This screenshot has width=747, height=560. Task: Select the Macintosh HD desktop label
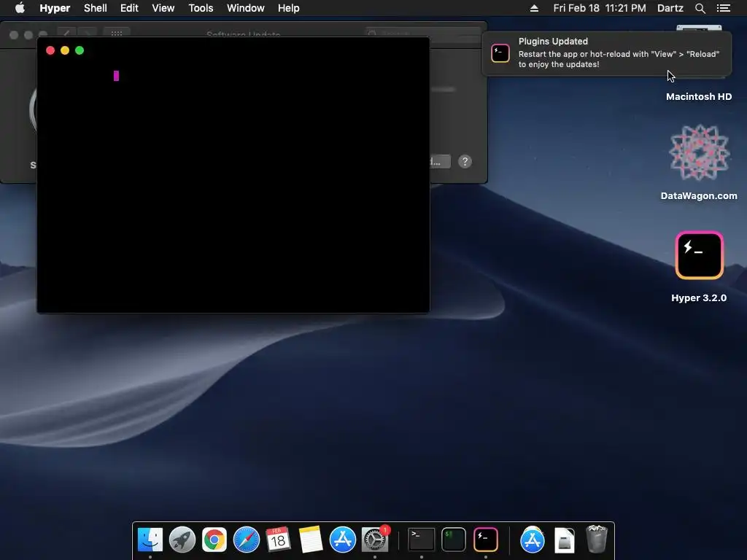pyautogui.click(x=698, y=97)
